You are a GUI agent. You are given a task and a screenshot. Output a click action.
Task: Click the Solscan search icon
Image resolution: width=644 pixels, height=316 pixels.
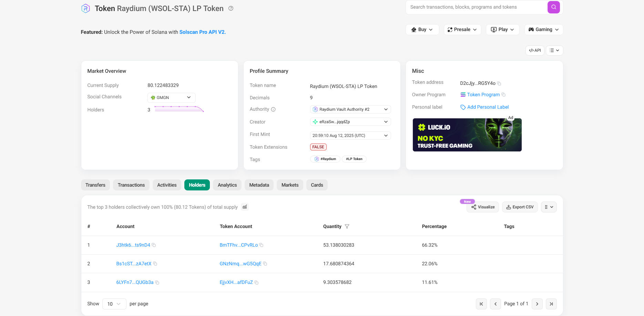click(553, 7)
